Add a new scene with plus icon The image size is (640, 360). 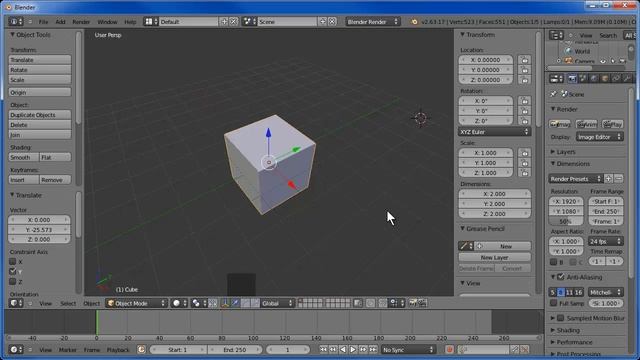[x=322, y=22]
